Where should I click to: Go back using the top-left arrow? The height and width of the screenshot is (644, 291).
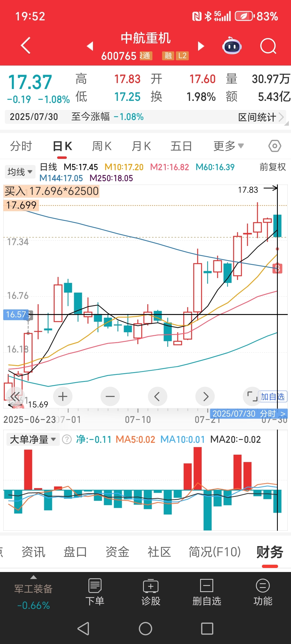click(x=26, y=46)
